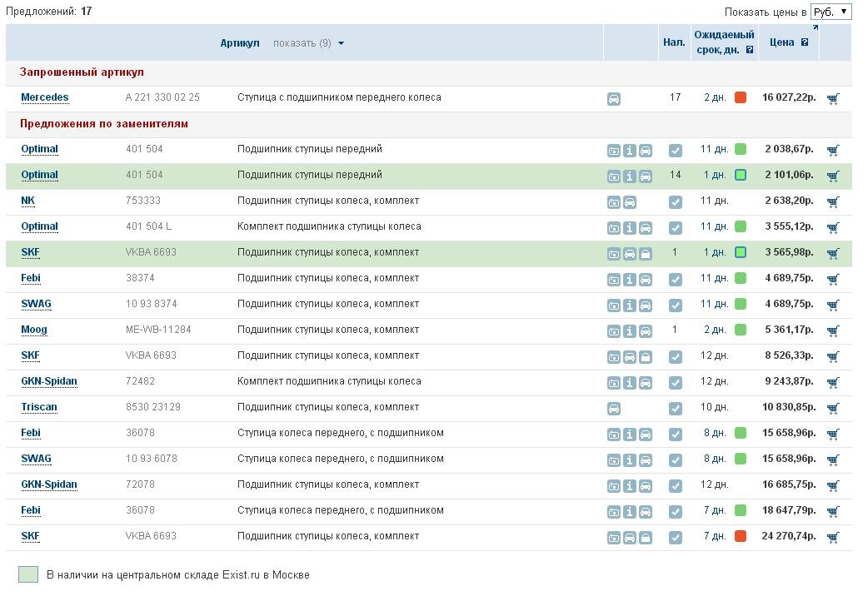Open the Руб. currency dropdown
The height and width of the screenshot is (596, 868).
pos(831,12)
